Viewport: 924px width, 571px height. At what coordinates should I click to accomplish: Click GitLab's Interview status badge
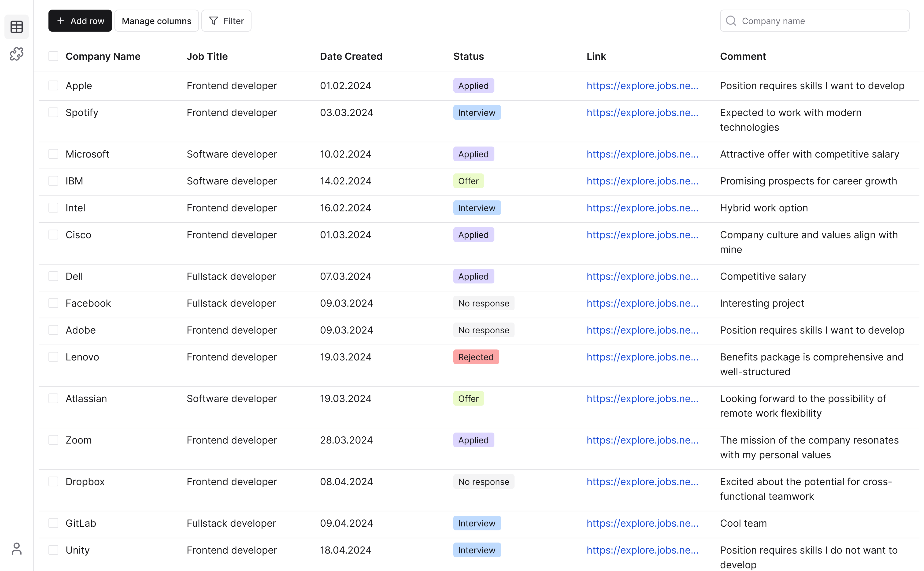[477, 523]
